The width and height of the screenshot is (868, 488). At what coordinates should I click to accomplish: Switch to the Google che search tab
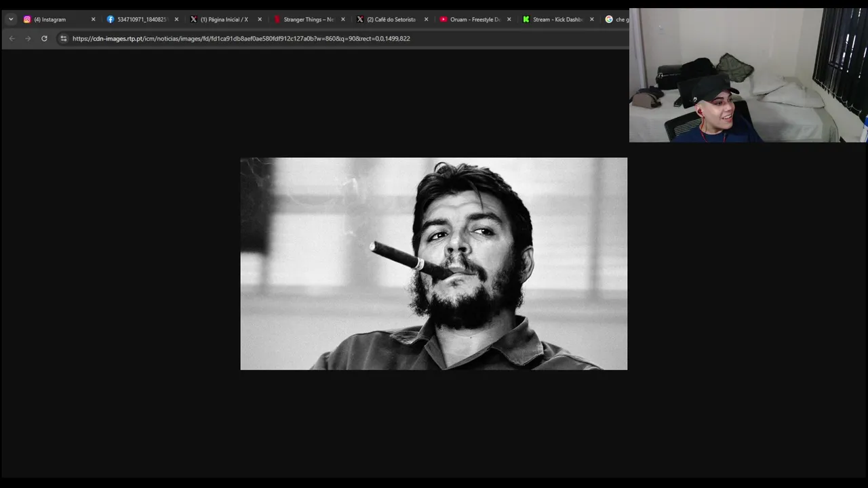(x=616, y=20)
